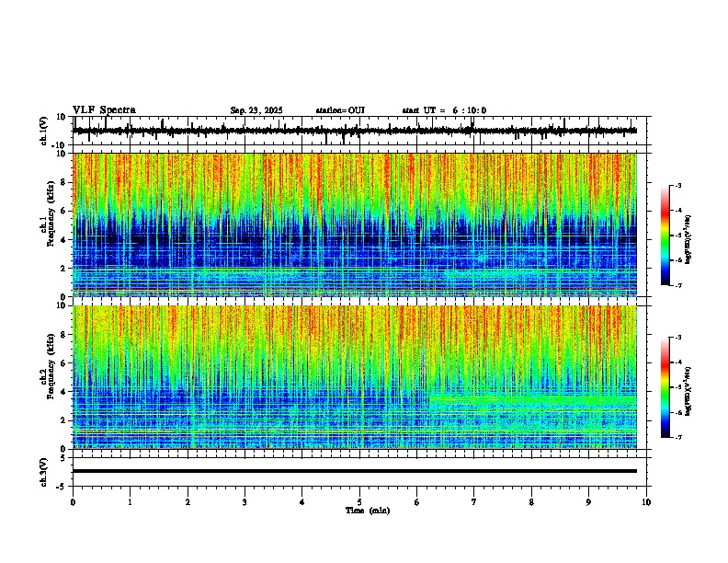Click time axis tick label "3"

point(245,502)
